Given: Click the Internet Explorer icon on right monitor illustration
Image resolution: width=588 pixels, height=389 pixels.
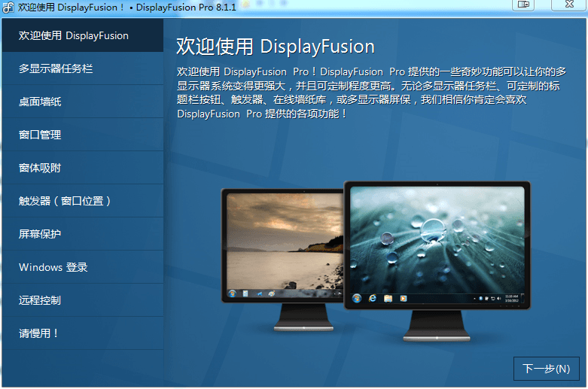Looking at the screenshot, I should [x=373, y=298].
